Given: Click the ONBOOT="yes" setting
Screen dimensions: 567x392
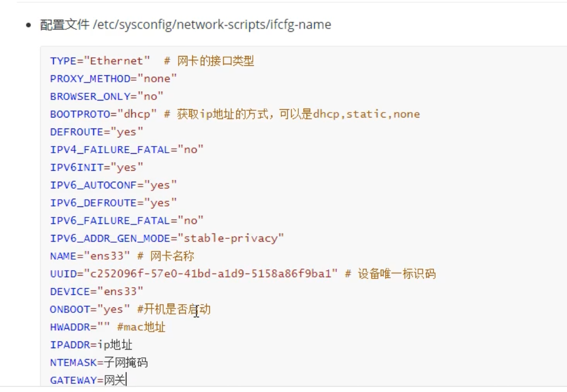Looking at the screenshot, I should point(90,309).
